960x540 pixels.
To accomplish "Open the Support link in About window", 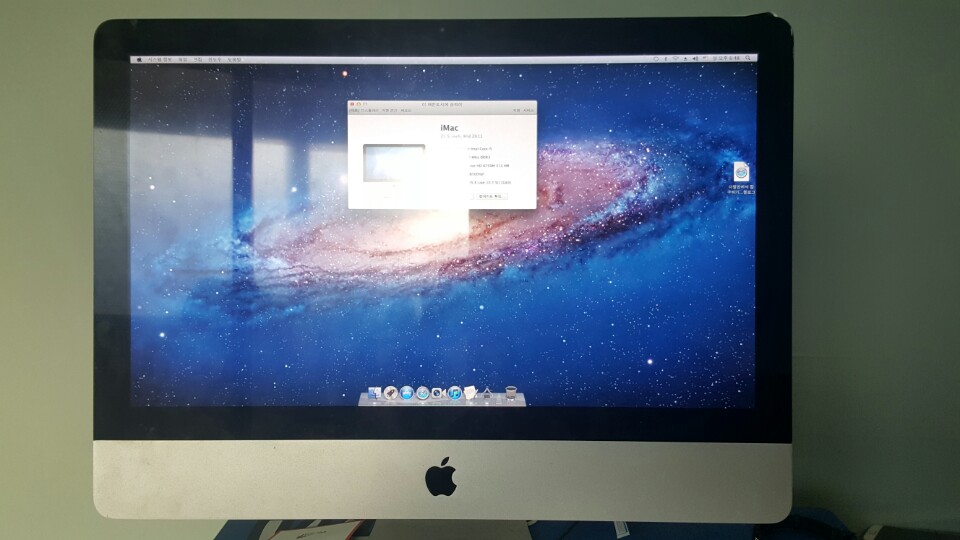I will click(516, 110).
